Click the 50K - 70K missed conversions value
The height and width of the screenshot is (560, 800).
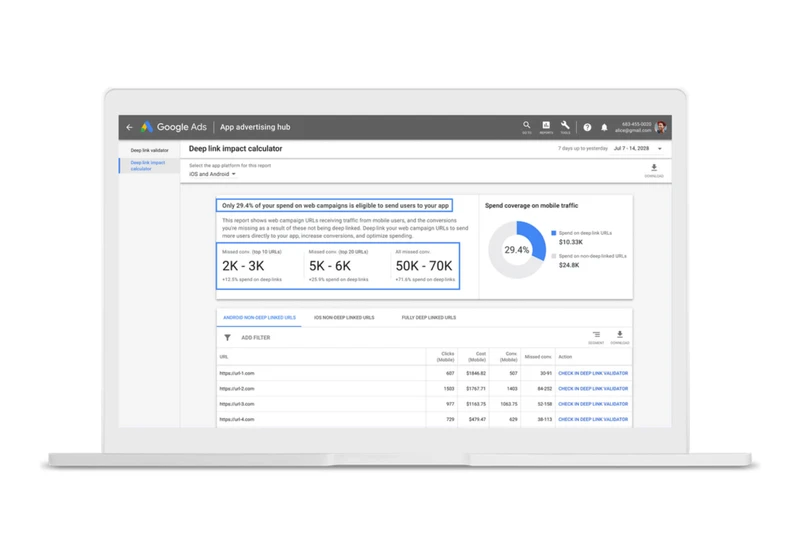[424, 266]
